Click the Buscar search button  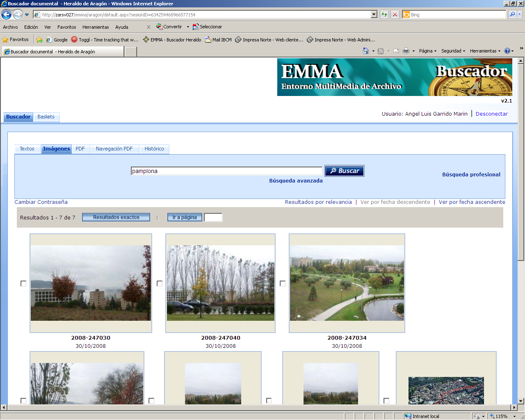click(345, 171)
